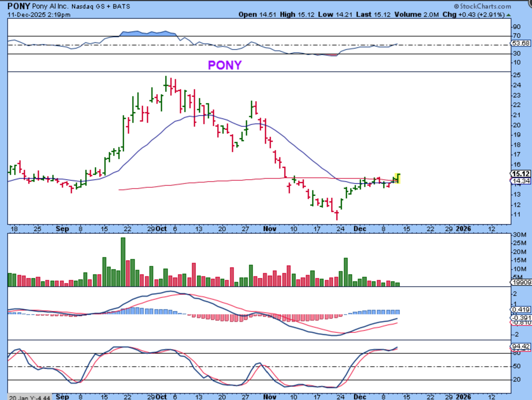Select the MACD value tag -0.391
This screenshot has height=400, width=532.
click(521, 318)
